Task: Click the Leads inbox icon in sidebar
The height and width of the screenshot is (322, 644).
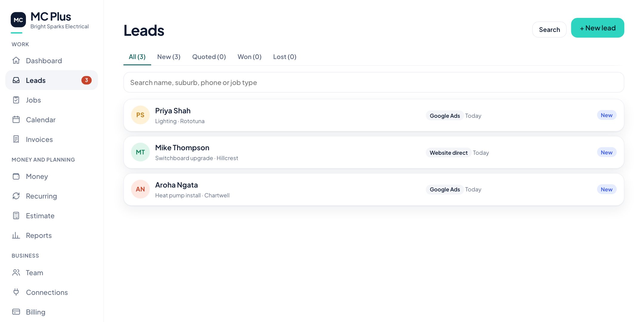Action: tap(16, 80)
